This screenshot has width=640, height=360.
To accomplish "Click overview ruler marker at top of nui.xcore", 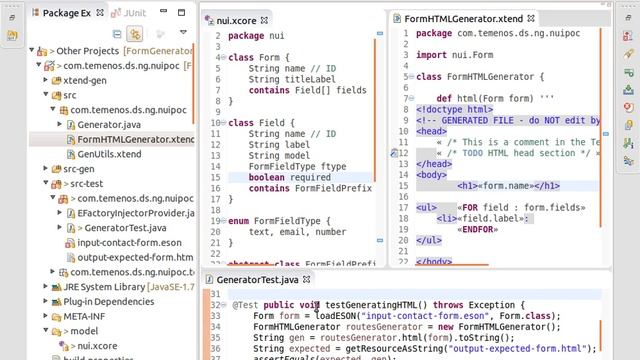I will [x=380, y=33].
